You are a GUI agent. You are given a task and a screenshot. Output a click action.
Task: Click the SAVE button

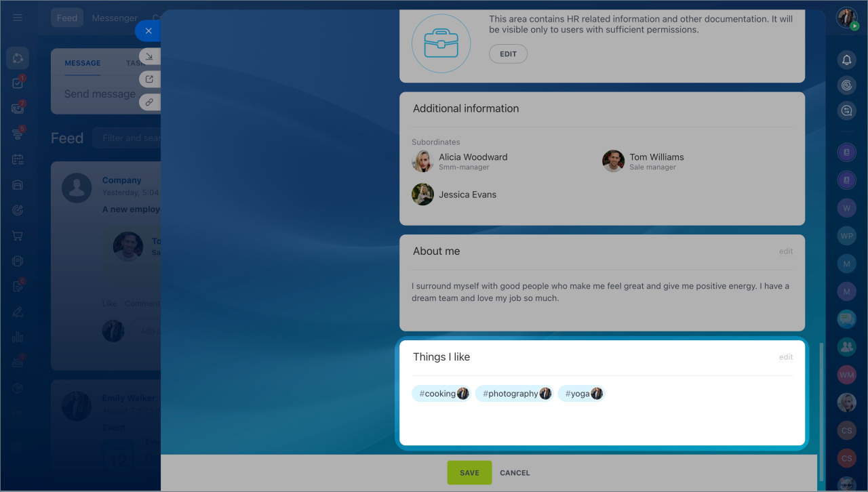click(x=469, y=473)
